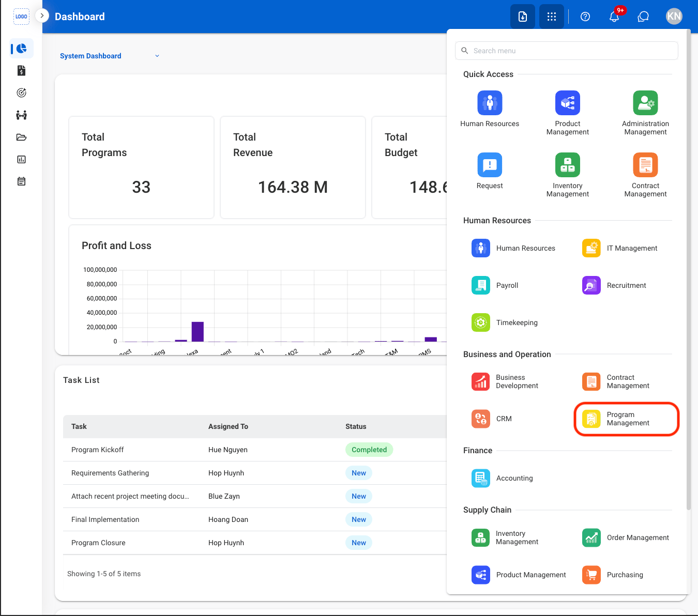This screenshot has height=616, width=698.
Task: Open Program Management menu item
Action: [627, 419]
